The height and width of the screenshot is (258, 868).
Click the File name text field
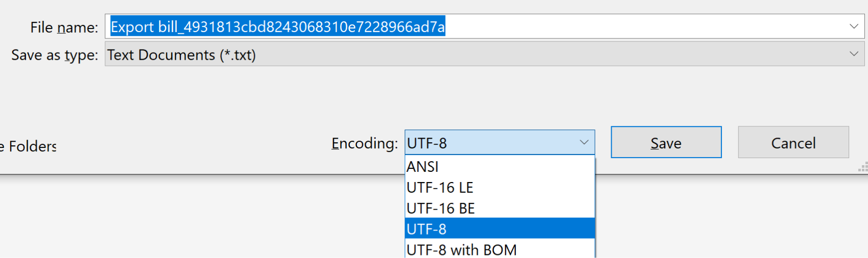coord(613,27)
